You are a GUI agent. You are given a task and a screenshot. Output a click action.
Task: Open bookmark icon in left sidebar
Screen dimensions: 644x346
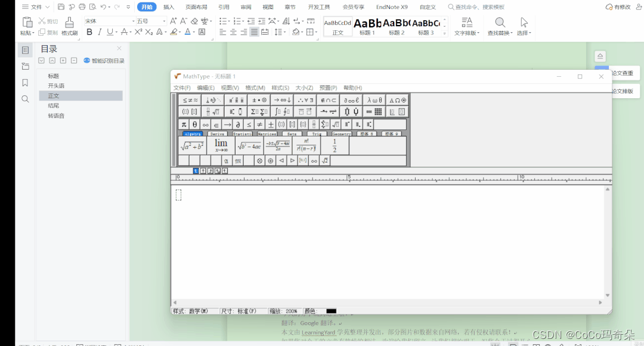[25, 82]
